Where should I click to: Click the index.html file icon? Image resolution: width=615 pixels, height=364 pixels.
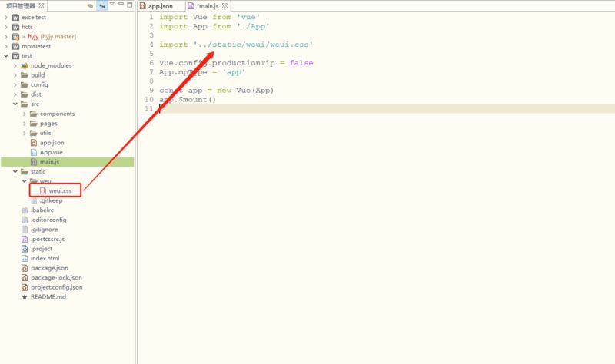point(25,258)
